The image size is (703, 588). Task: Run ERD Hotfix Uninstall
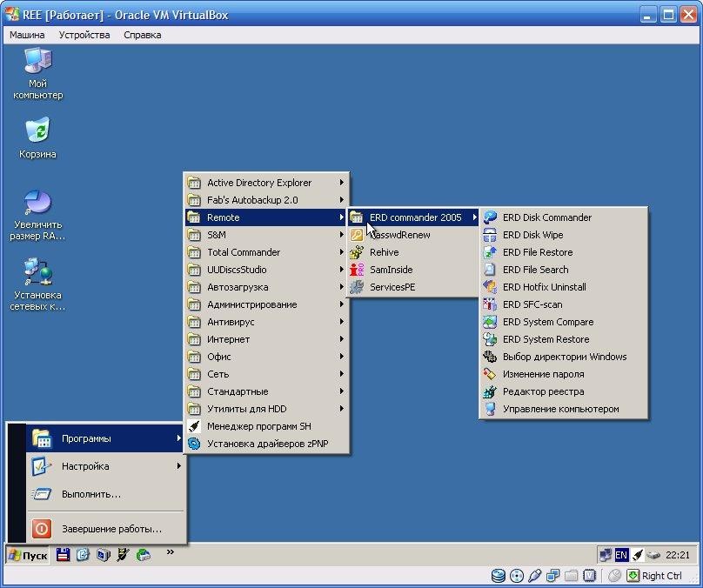[x=563, y=287]
